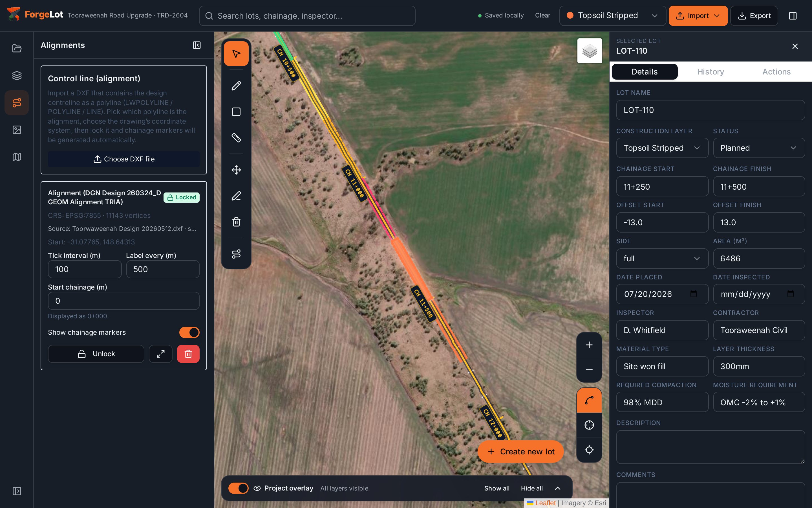Click the Inspector field
Image resolution: width=812 pixels, height=508 pixels.
(x=662, y=330)
